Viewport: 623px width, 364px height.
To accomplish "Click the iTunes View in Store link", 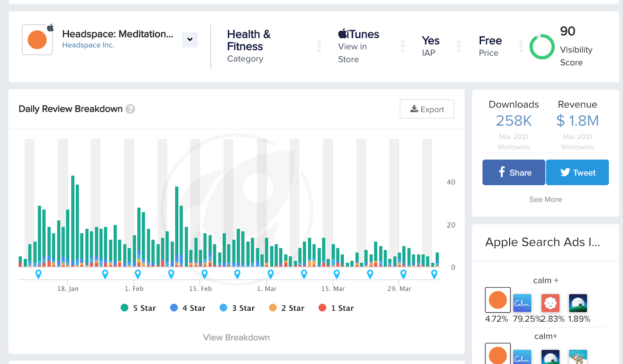I will coord(358,46).
